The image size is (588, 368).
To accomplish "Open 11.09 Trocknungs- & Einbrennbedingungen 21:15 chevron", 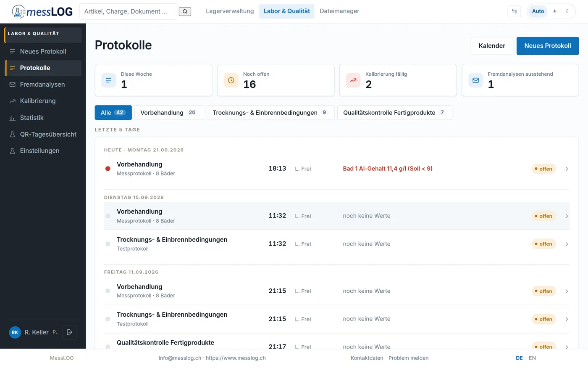I will click(x=567, y=319).
